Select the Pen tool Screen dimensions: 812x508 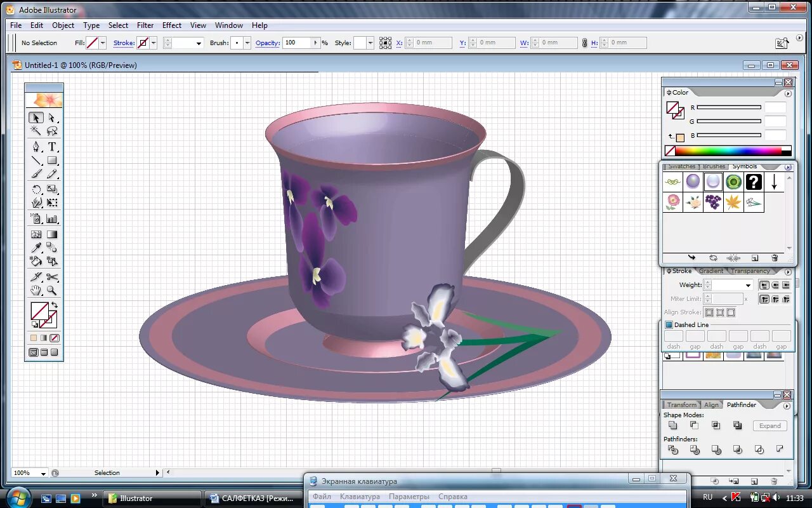pos(36,147)
